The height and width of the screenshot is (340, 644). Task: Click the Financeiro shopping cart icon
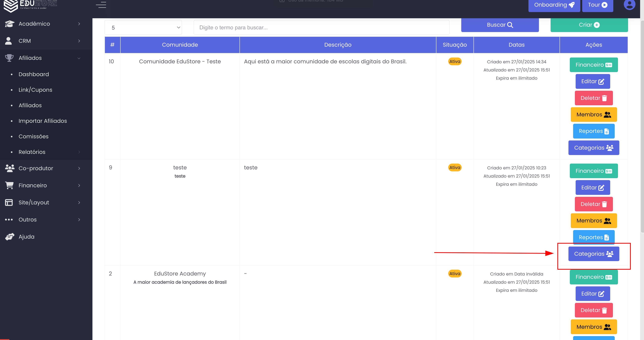[9, 185]
